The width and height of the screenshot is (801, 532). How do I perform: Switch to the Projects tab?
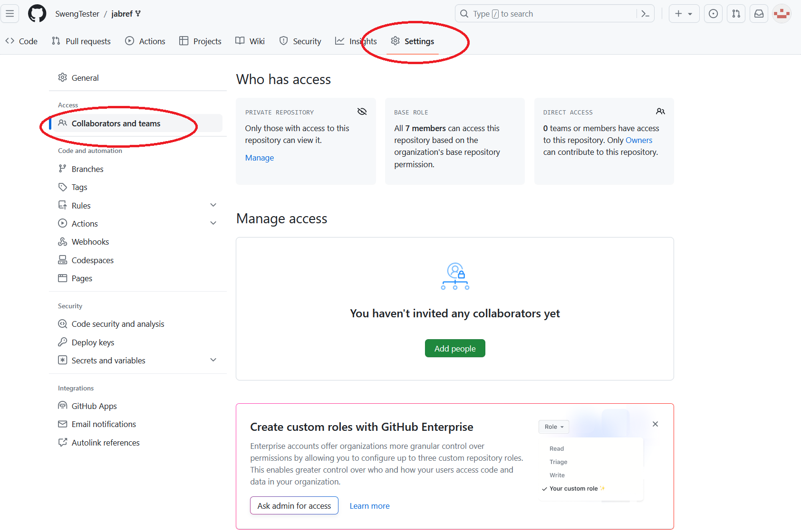tap(200, 41)
